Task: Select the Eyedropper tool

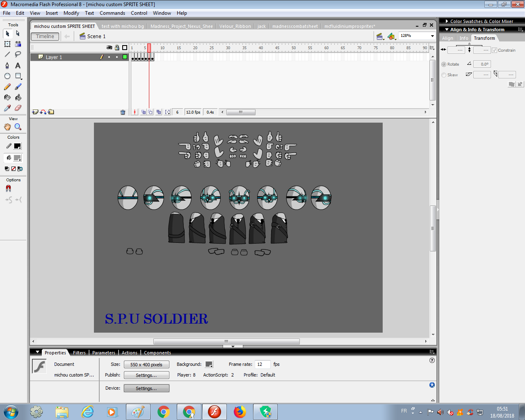Action: (7, 108)
